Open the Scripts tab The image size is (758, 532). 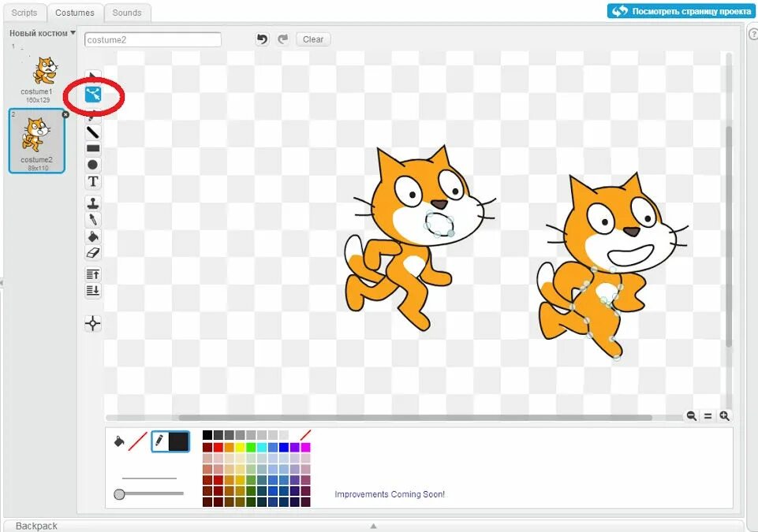24,13
